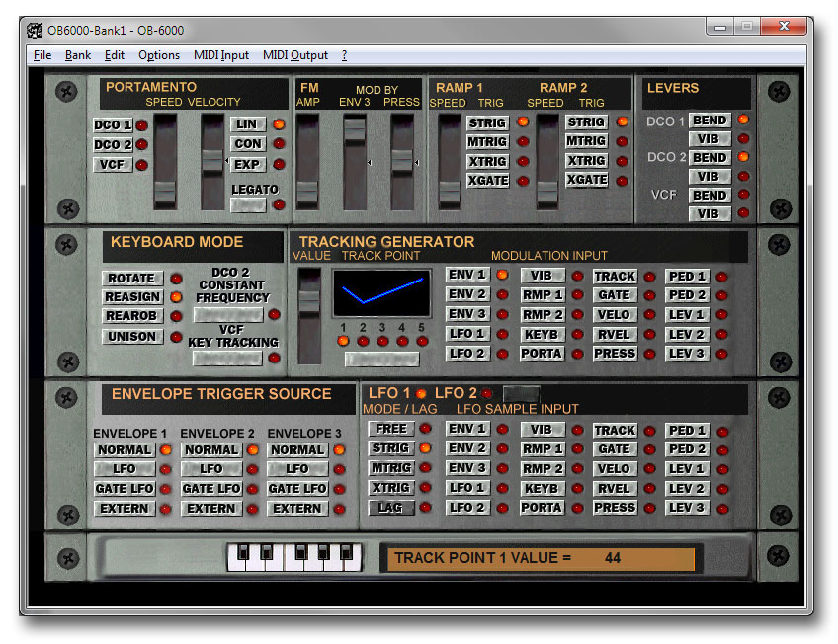Toggle DCO 2 BEND lever button
Image resolution: width=838 pixels, height=644 pixels.
click(x=710, y=157)
